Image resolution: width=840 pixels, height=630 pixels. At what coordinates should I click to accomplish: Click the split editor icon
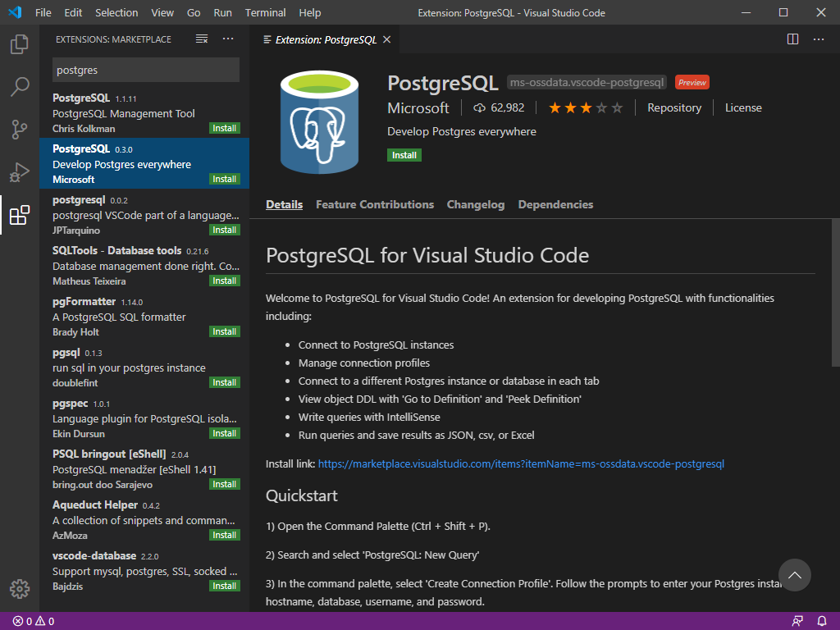(x=792, y=39)
